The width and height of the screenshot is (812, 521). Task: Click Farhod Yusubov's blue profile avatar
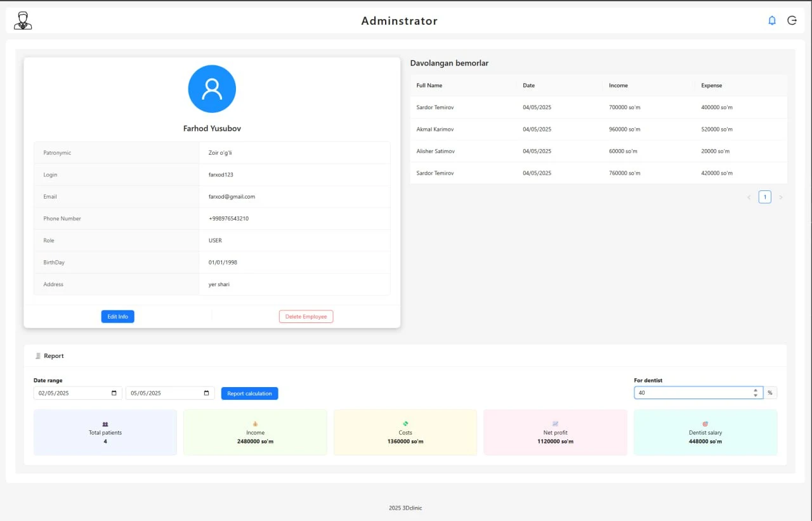[212, 89]
